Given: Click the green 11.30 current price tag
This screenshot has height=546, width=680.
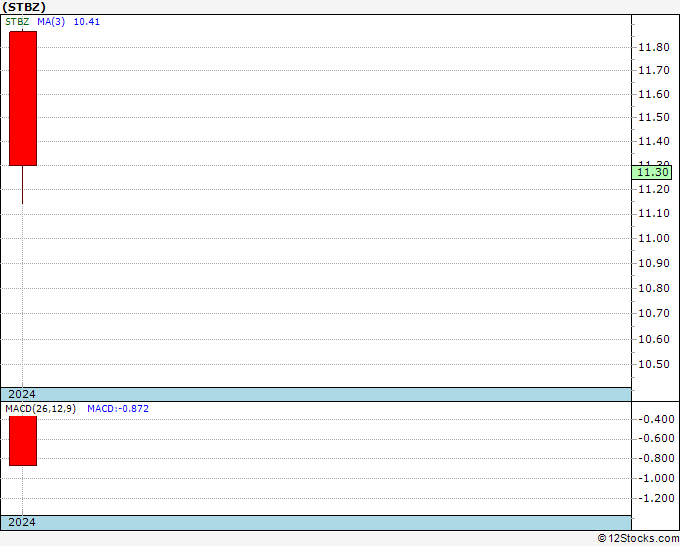Looking at the screenshot, I should pos(652,172).
